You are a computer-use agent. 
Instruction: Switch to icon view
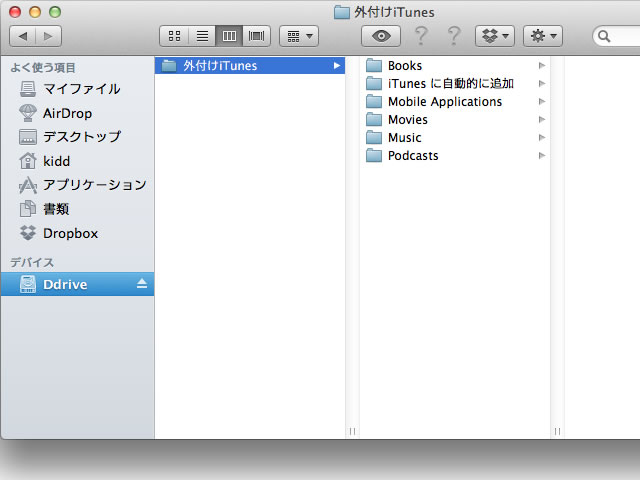click(174, 36)
